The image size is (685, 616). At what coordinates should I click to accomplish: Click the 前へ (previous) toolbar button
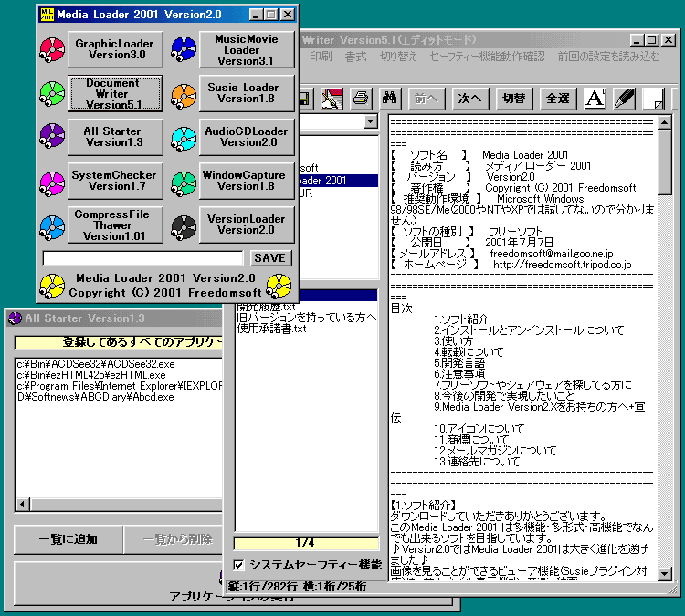click(427, 99)
